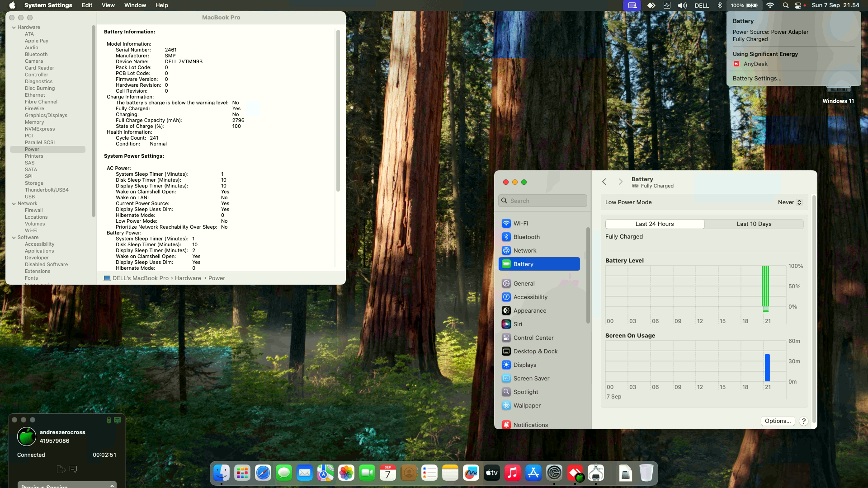Open the Apple menu
Viewport: 868px width, 488px height.
click(12, 5)
